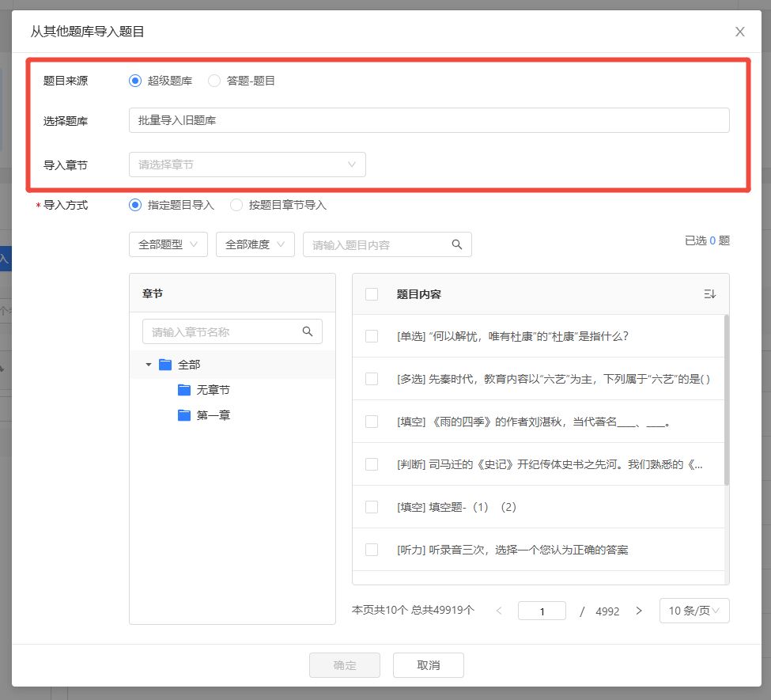The height and width of the screenshot is (700, 771).
Task: Click the 取消 button
Action: pyautogui.click(x=428, y=665)
